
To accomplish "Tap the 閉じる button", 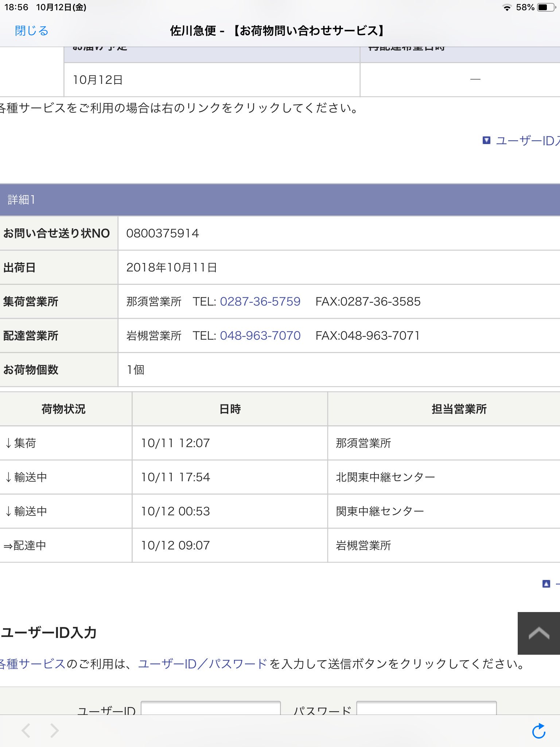I will tap(32, 31).
